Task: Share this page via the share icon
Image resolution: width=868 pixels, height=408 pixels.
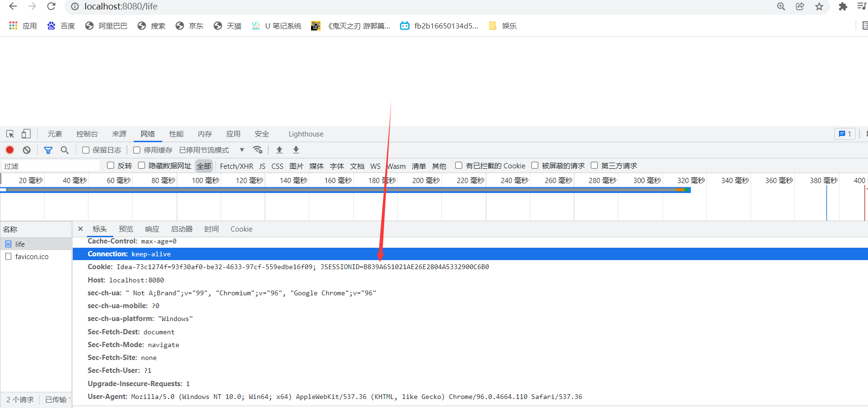Action: coord(800,6)
